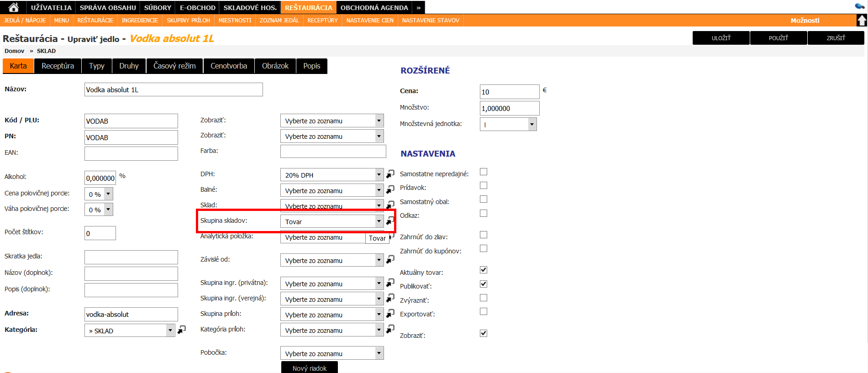This screenshot has height=373, width=868.
Task: Click the home icon in top menu
Action: click(14, 7)
